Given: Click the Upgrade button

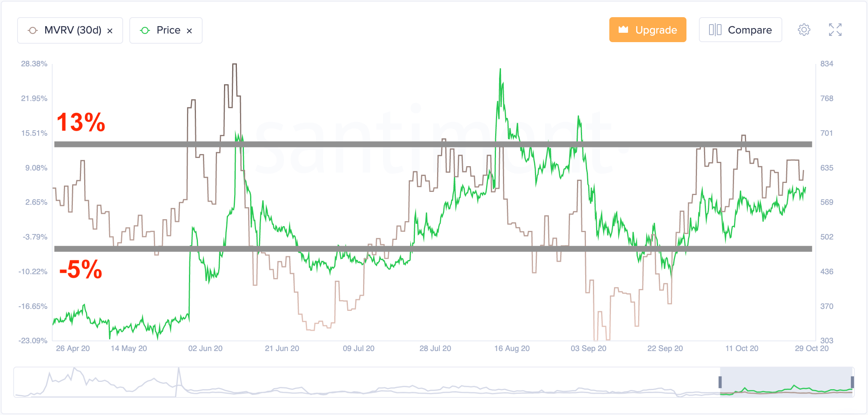Looking at the screenshot, I should tap(647, 30).
